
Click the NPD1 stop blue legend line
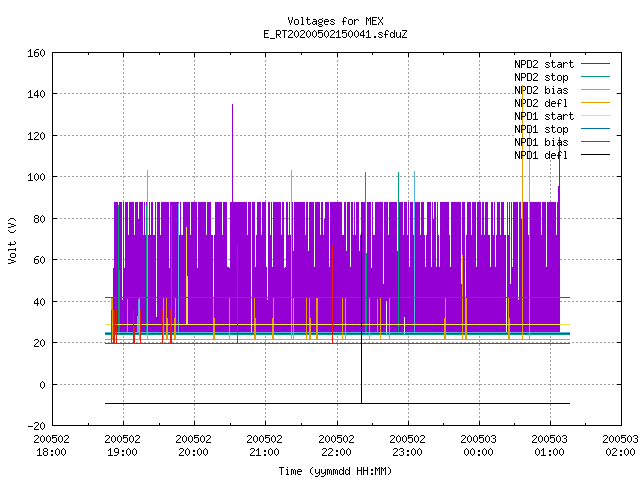tap(595, 129)
